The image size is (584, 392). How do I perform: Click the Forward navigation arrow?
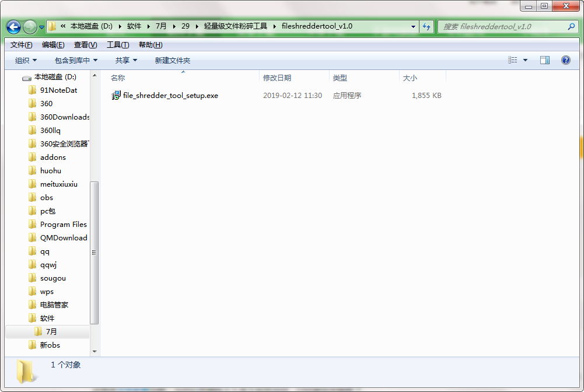point(30,27)
